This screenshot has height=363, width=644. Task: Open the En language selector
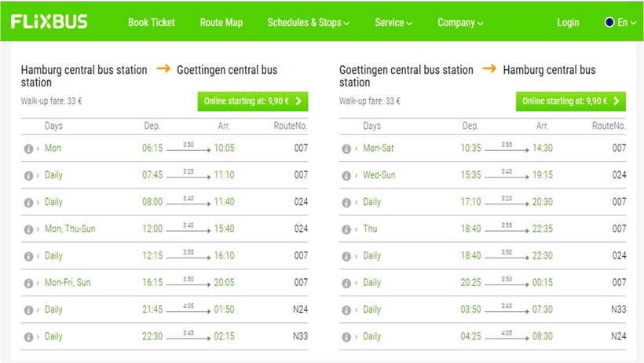coord(620,23)
